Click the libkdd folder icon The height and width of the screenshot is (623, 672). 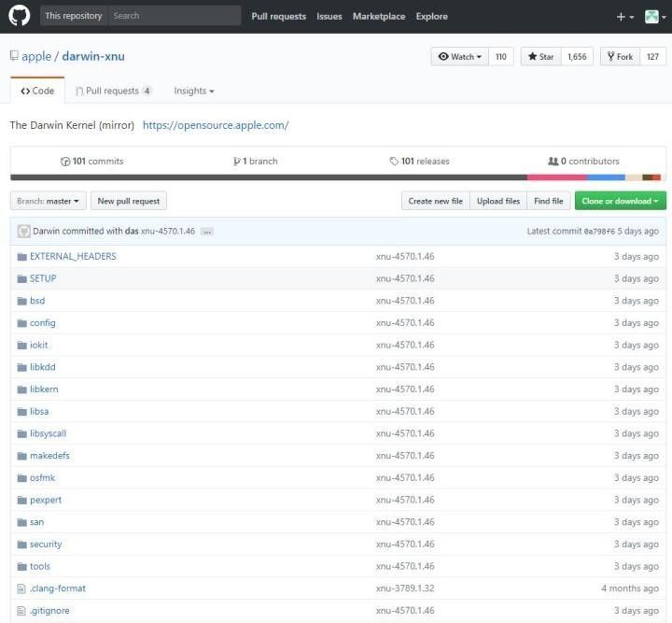pyautogui.click(x=21, y=367)
